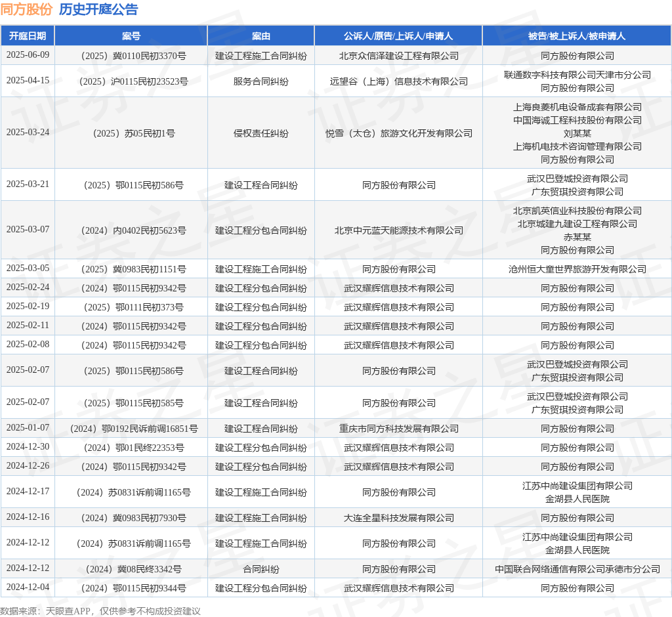
Task: Select 合同纠纷 in the 冀08民终3342号 row
Action: [261, 569]
